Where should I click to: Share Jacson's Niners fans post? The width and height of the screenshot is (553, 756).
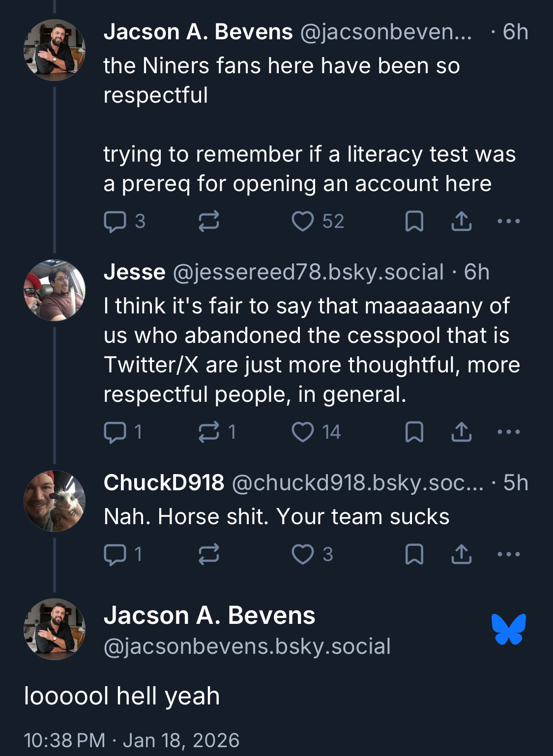[x=461, y=222]
